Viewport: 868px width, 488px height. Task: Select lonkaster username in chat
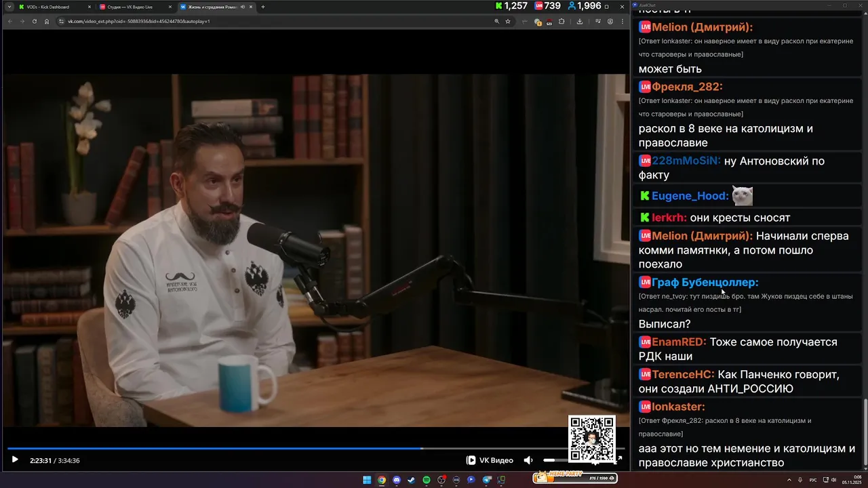pyautogui.click(x=678, y=407)
